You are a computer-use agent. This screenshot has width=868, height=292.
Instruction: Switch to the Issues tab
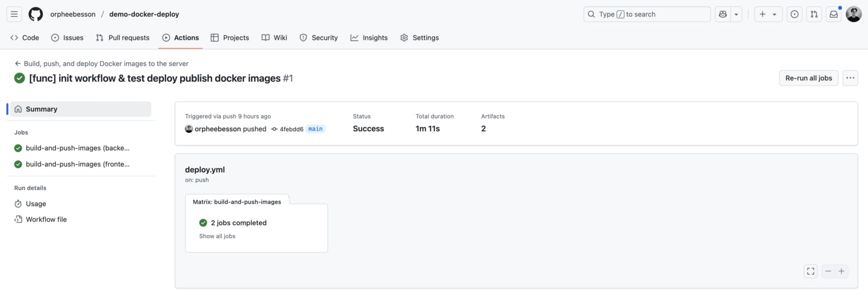pyautogui.click(x=67, y=37)
